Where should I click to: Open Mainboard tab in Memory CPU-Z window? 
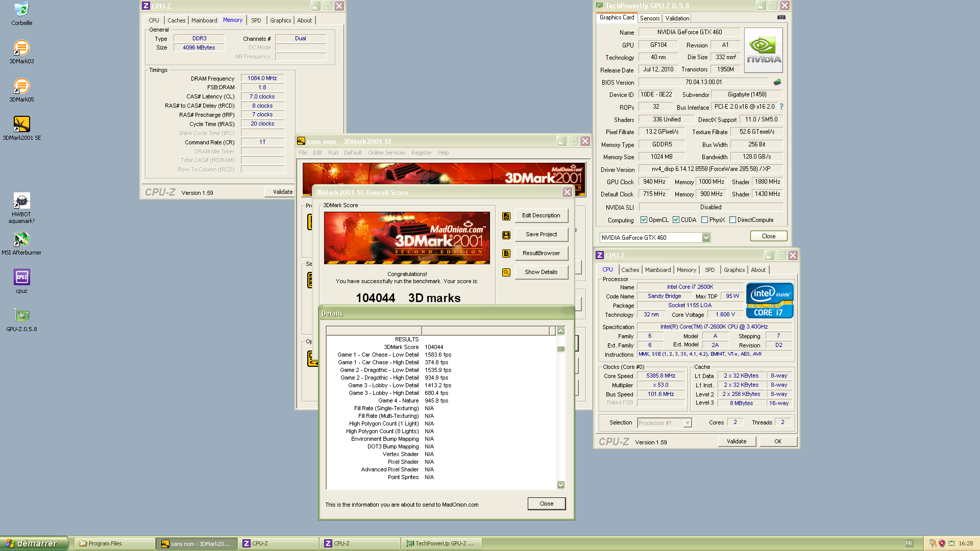[x=204, y=20]
